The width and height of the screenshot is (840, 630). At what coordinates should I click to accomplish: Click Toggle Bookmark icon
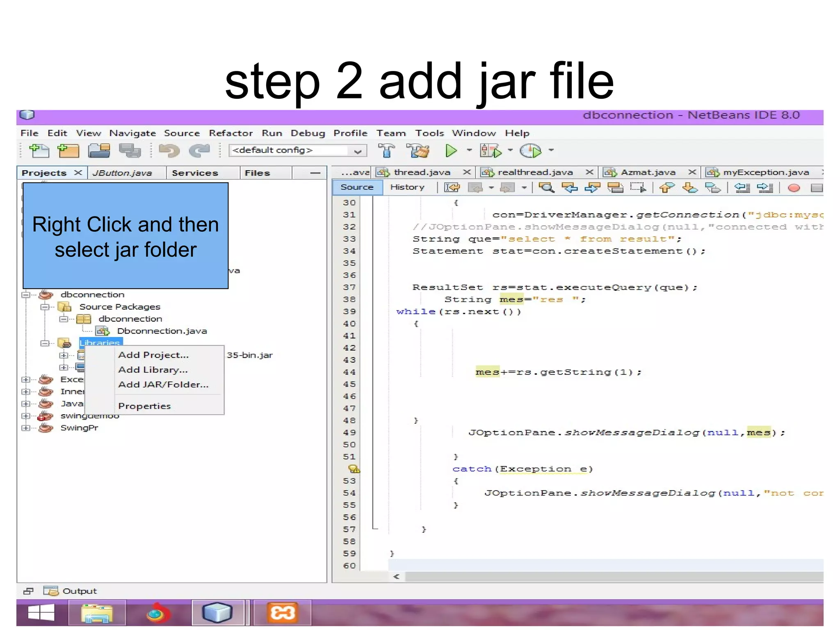(713, 188)
